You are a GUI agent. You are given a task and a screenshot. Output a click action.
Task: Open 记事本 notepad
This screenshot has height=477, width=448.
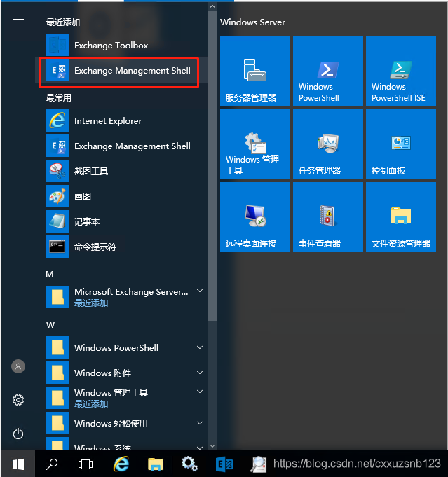coord(122,222)
